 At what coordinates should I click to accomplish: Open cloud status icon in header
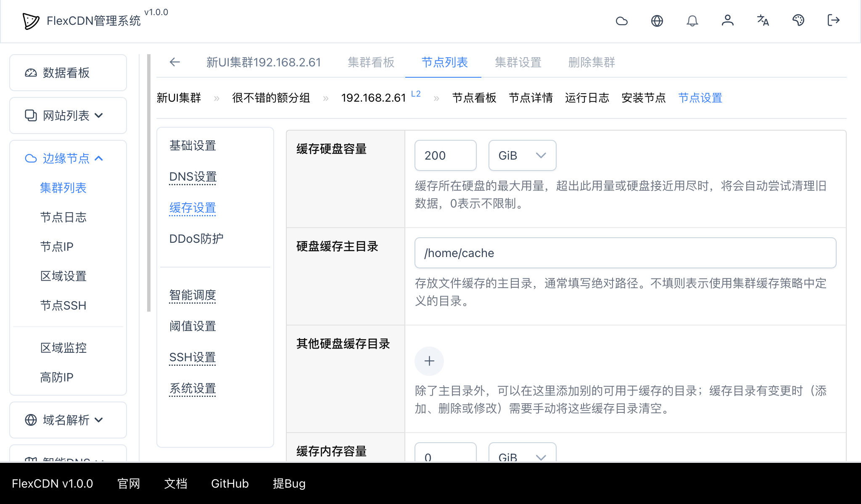point(622,21)
